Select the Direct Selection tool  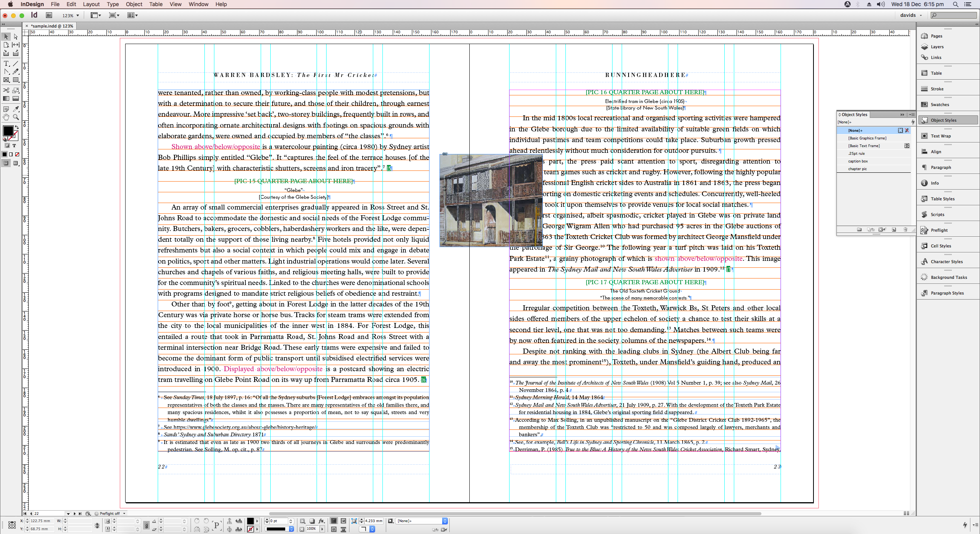[x=16, y=37]
